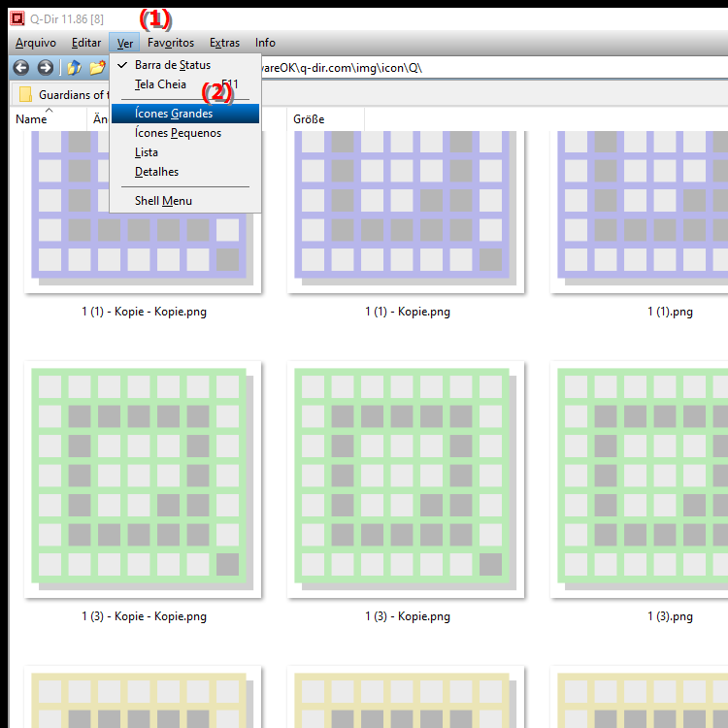
Task: Open the Extras menu
Action: click(224, 43)
